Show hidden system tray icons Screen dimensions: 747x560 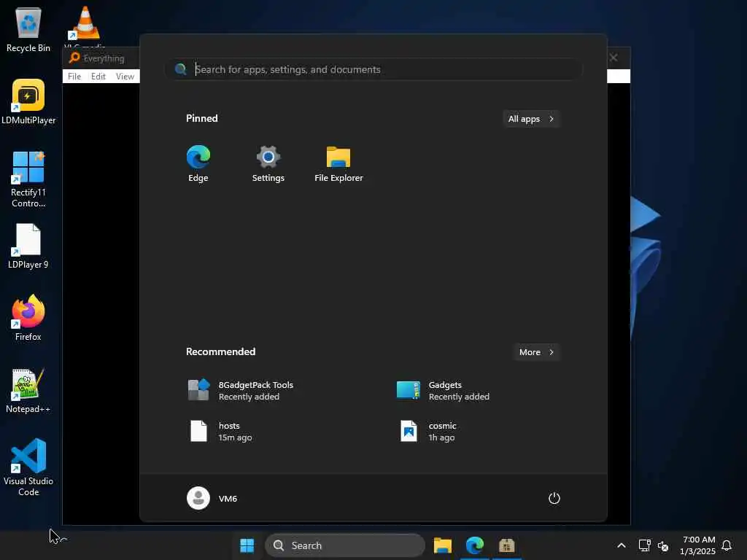coord(622,545)
